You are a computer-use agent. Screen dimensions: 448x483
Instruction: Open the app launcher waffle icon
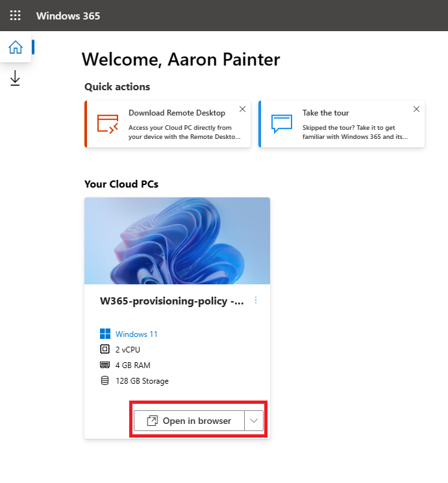pos(15,16)
